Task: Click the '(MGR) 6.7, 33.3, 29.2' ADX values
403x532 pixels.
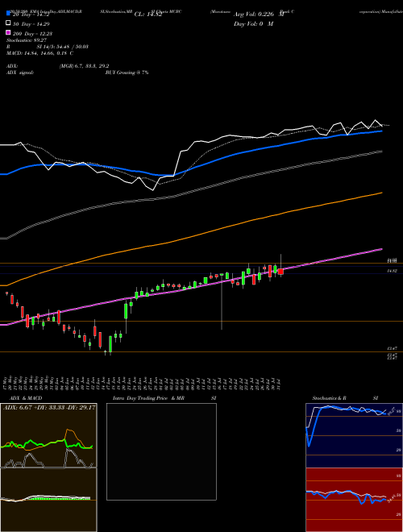Action: [84, 66]
